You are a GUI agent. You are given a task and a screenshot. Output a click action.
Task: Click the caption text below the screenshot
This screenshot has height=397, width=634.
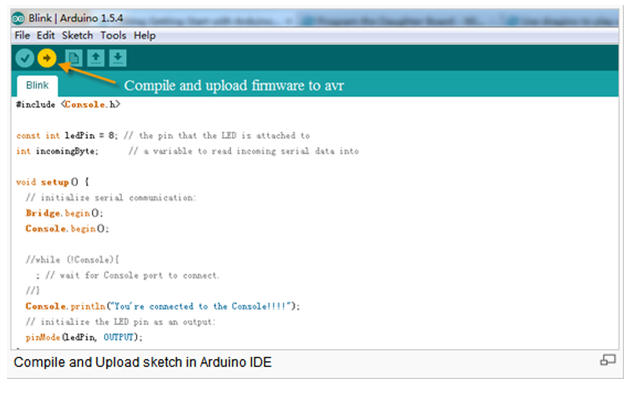pos(143,362)
